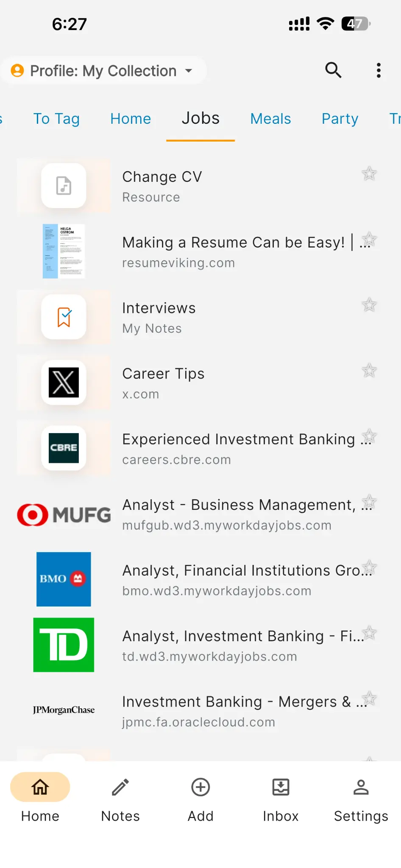Tap the MUFG logo thumbnail
The width and height of the screenshot is (401, 868).
(64, 515)
